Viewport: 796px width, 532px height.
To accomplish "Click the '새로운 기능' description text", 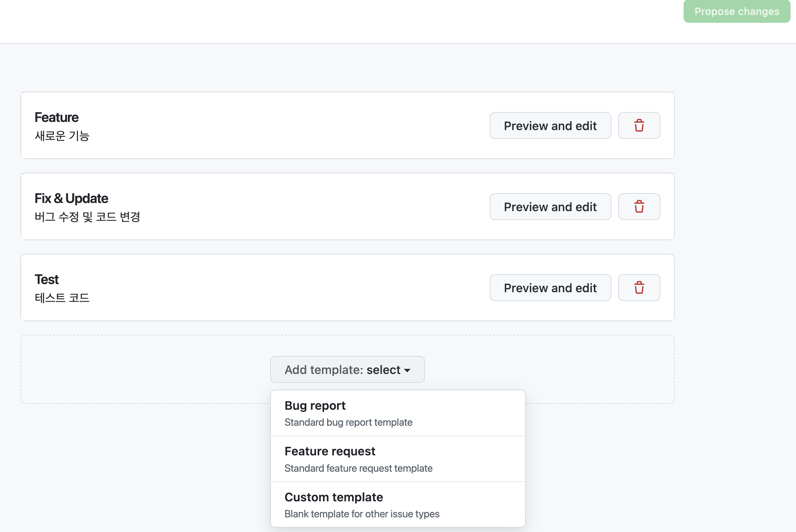I will click(x=62, y=136).
